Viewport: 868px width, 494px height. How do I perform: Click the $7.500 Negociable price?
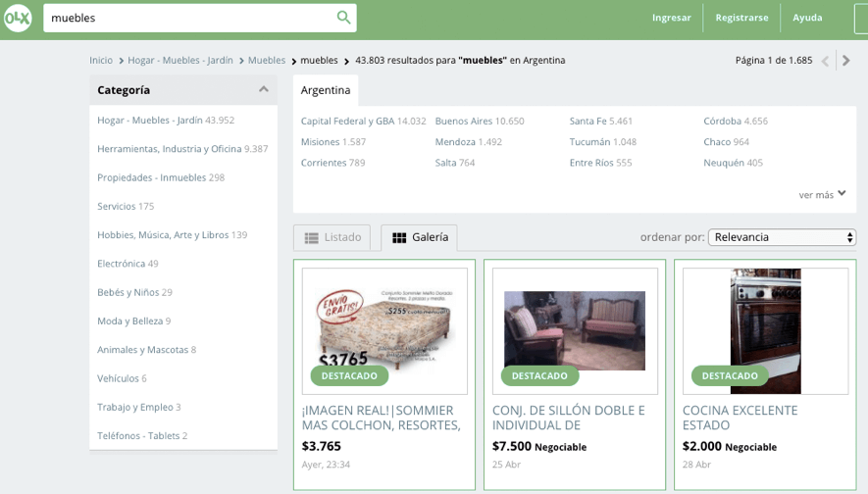pyautogui.click(x=539, y=446)
